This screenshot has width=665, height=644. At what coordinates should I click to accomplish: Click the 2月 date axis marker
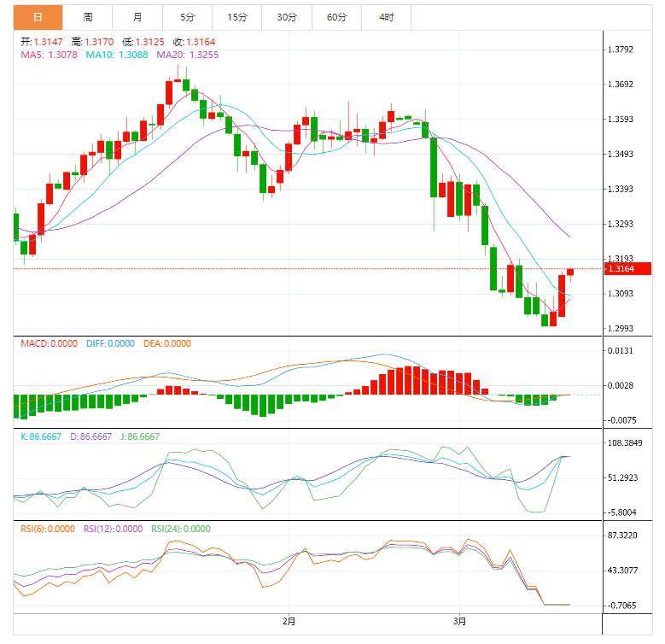pyautogui.click(x=289, y=620)
